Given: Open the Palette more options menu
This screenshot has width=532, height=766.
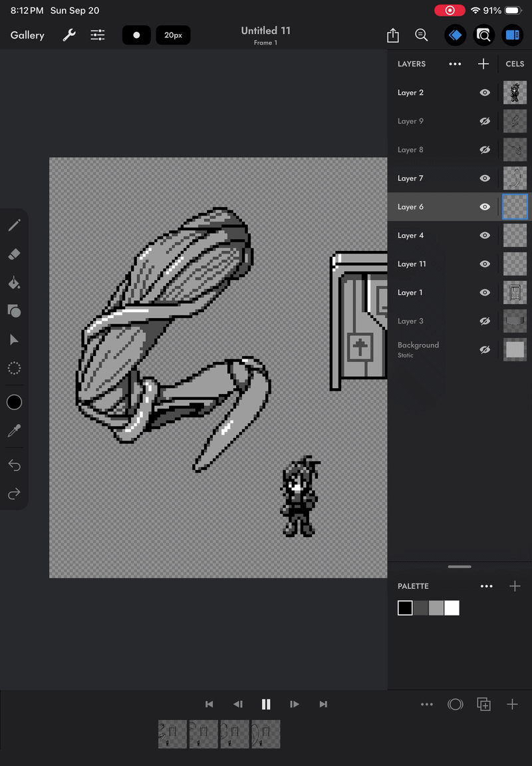Looking at the screenshot, I should tap(487, 586).
